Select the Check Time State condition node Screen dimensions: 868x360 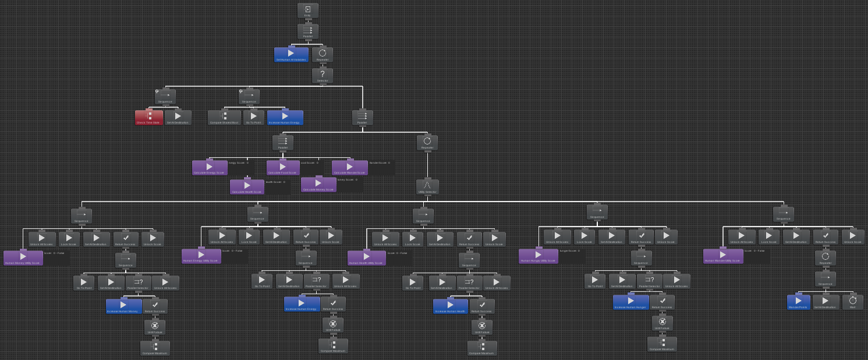point(150,117)
